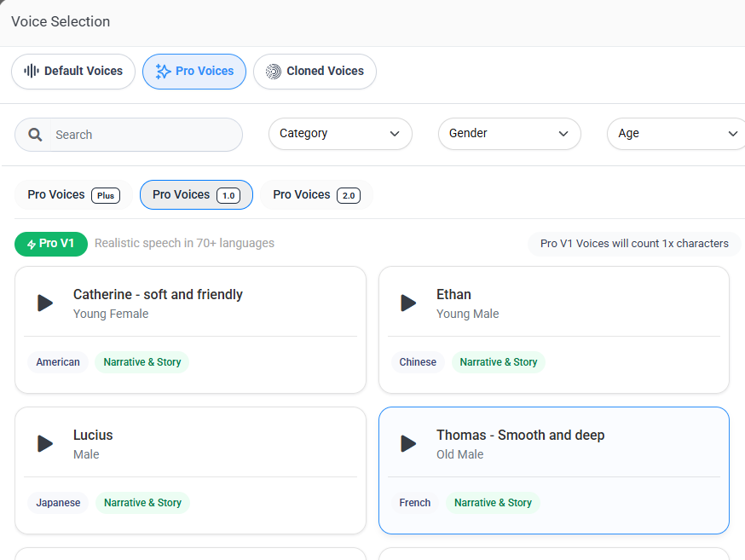Image resolution: width=745 pixels, height=560 pixels.
Task: Click the search magnifier icon
Action: [35, 135]
